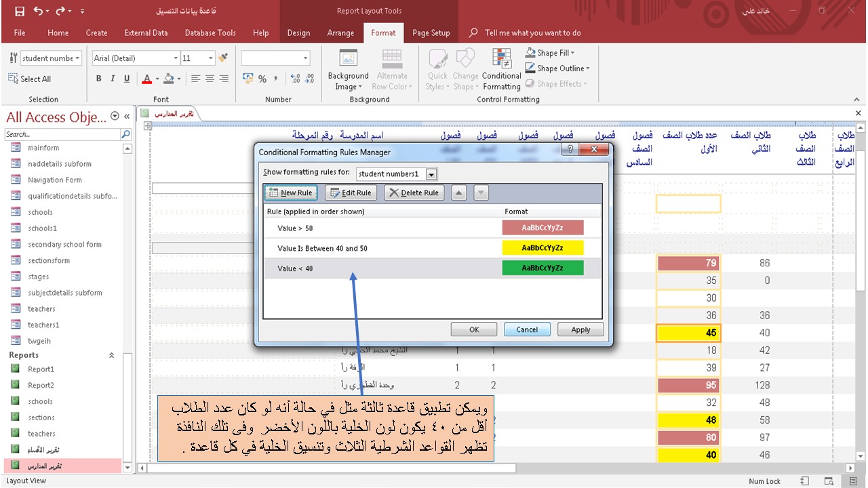Viewport: 868px width, 488px height.
Task: Align text right
Action: [x=224, y=79]
